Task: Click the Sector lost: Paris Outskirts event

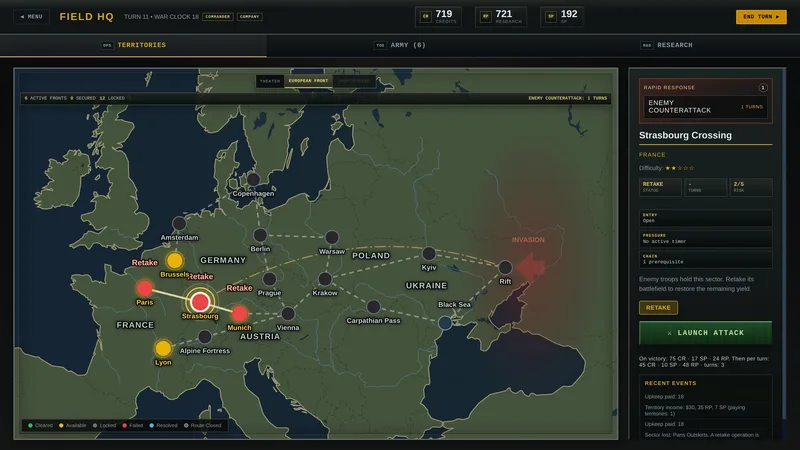Action: 702,435
